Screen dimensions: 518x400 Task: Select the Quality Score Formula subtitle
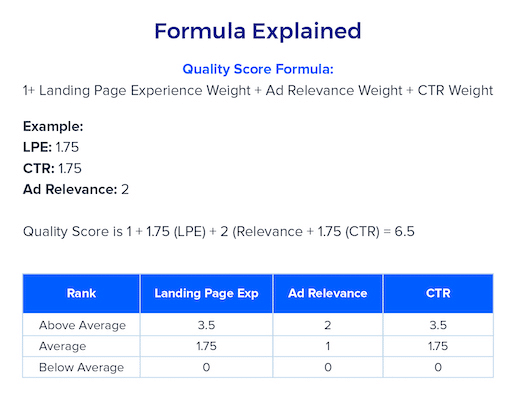258,69
